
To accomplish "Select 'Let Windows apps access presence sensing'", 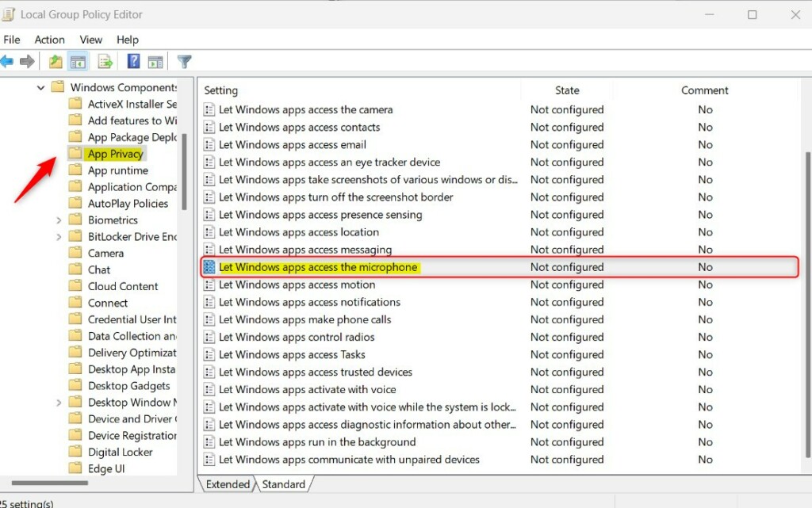I will coord(320,215).
